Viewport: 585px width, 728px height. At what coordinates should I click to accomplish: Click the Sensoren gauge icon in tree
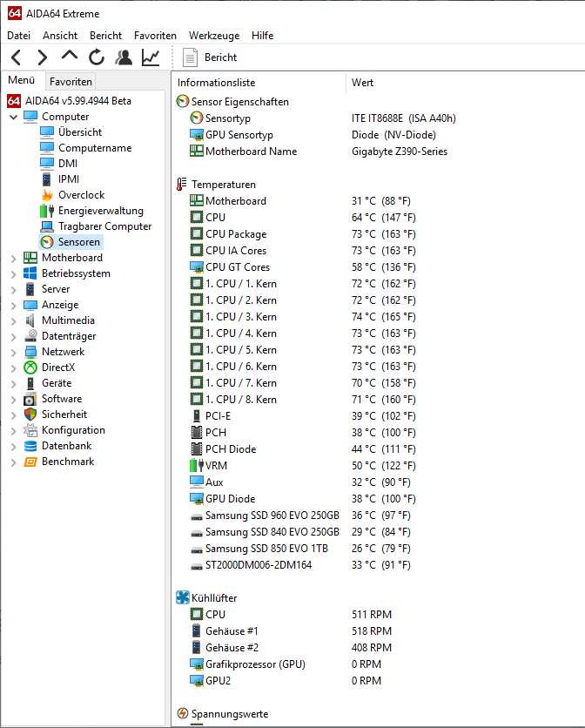pos(47,242)
